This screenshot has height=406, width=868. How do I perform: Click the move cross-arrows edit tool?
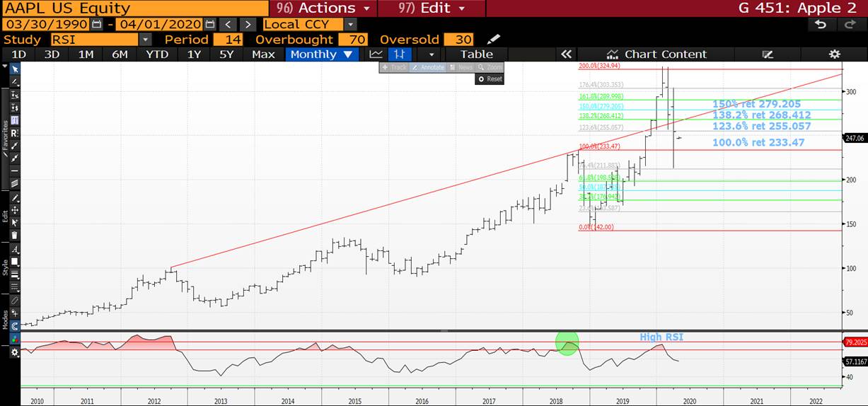(x=16, y=209)
